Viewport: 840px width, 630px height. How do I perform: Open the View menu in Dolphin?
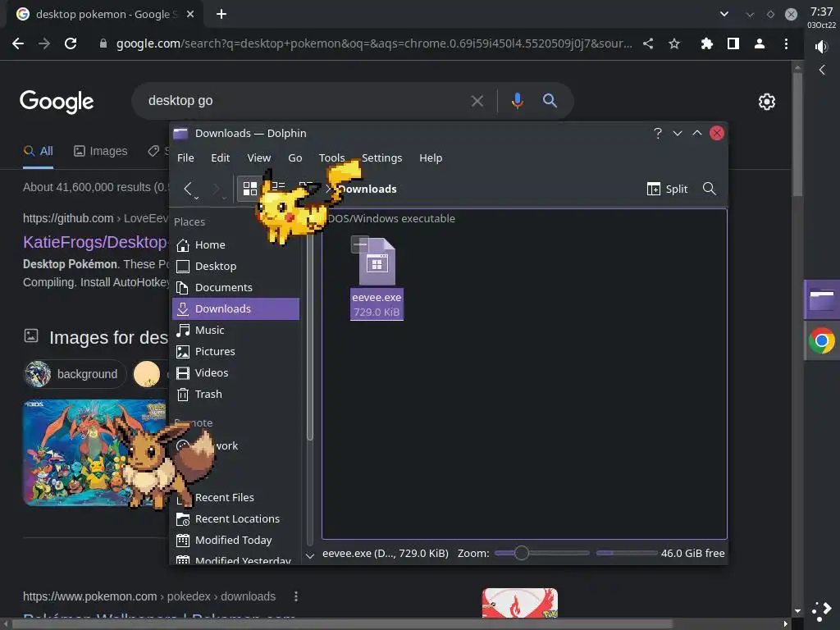coord(258,158)
